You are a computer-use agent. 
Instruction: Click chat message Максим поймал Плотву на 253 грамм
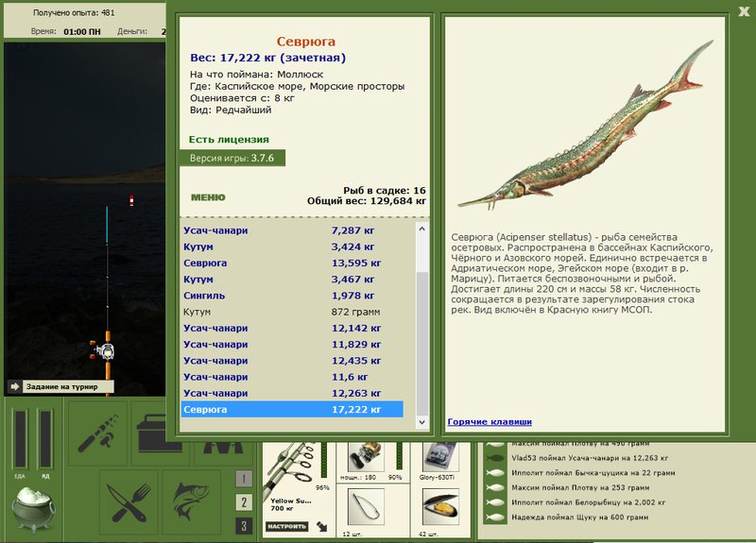(580, 487)
